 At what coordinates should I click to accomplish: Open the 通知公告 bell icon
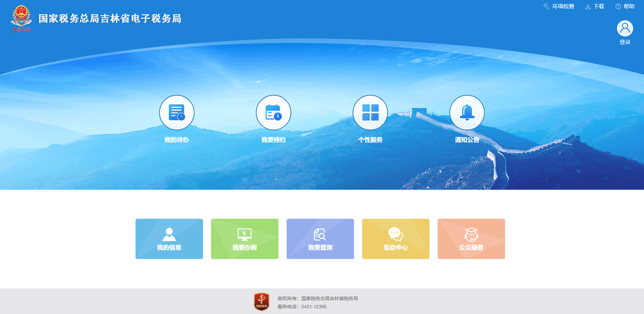point(467,112)
